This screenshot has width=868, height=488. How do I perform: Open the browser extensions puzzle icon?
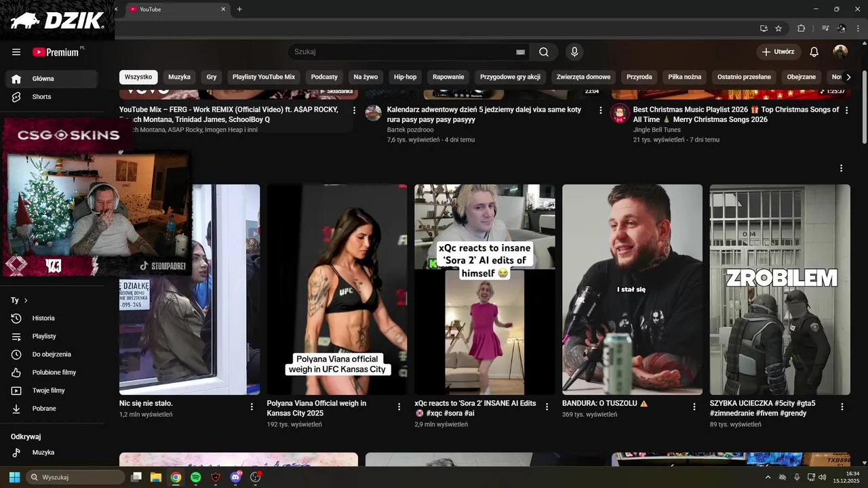tap(802, 28)
